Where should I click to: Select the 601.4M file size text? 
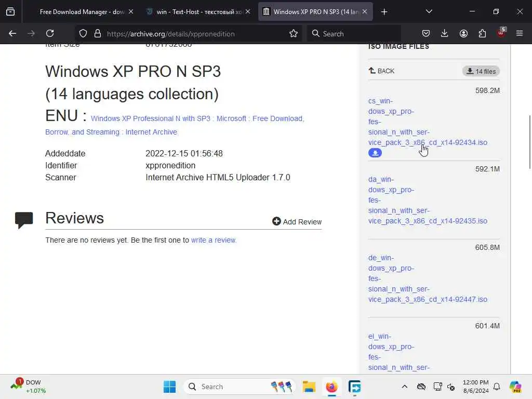pos(487,326)
